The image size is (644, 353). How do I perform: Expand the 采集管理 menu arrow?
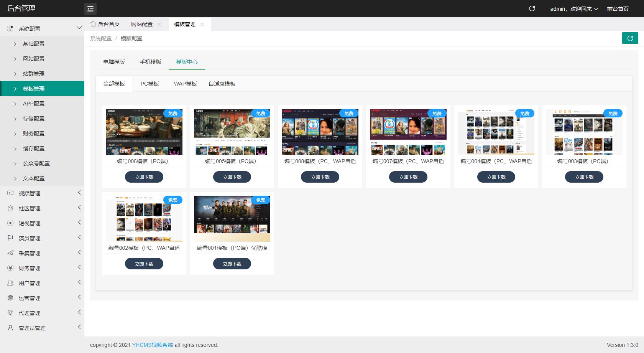79,252
